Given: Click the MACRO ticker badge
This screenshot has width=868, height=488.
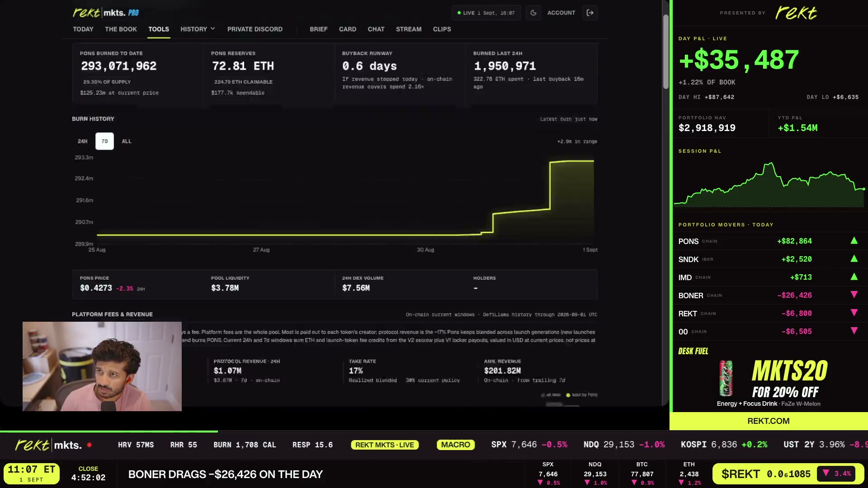Looking at the screenshot, I should coord(456,445).
